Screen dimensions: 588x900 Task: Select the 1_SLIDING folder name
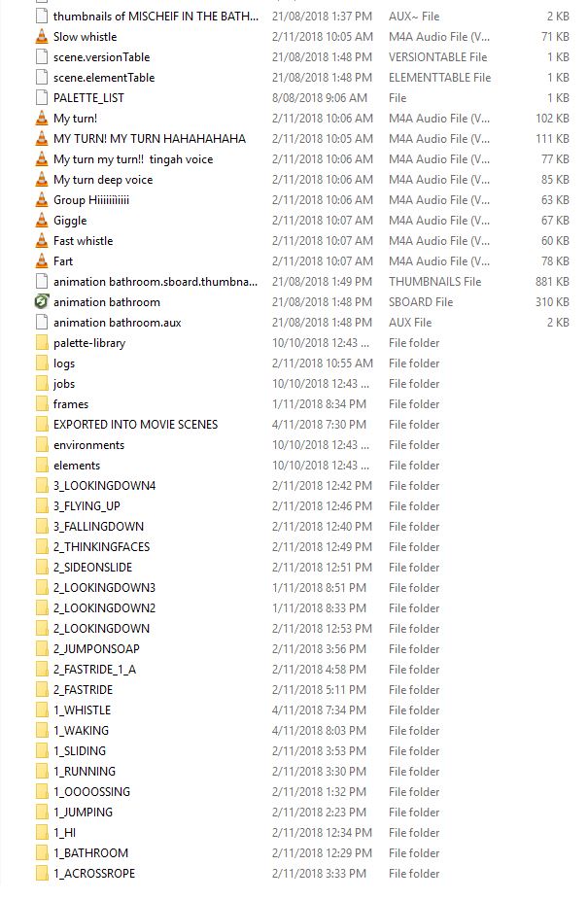point(80,751)
